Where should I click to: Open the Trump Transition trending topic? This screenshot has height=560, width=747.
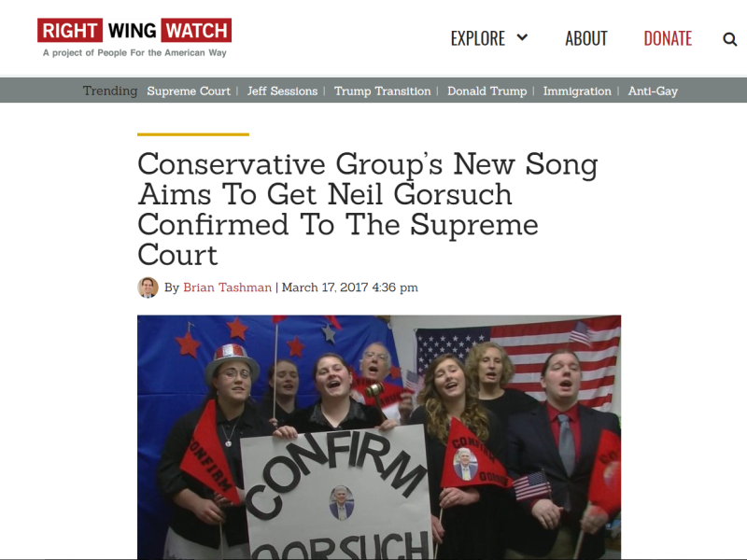click(382, 91)
